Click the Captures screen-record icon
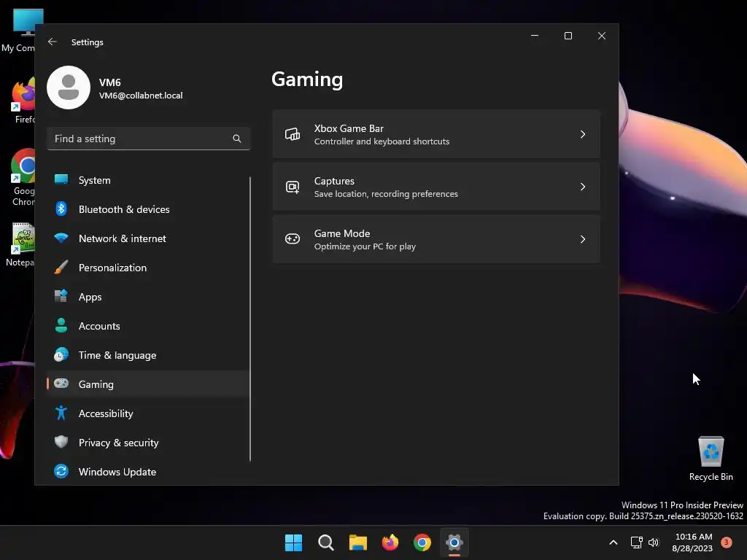 (293, 187)
